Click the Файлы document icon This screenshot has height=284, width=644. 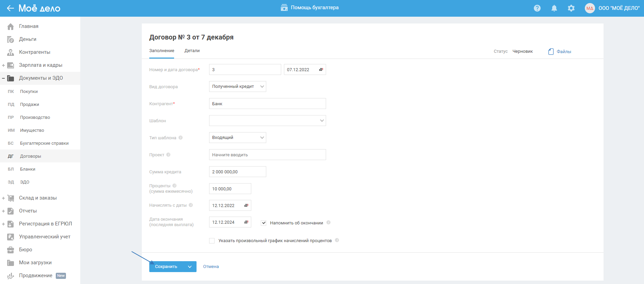551,51
